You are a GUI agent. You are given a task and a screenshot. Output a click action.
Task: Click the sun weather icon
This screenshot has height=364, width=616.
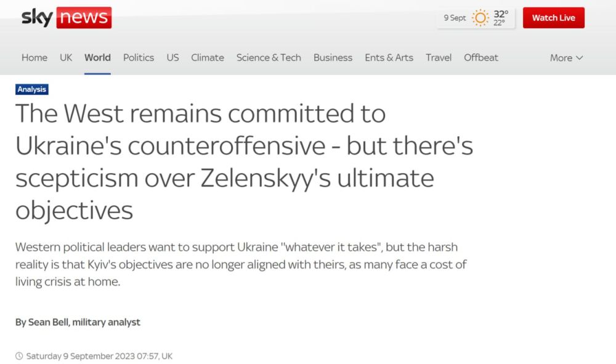point(480,18)
